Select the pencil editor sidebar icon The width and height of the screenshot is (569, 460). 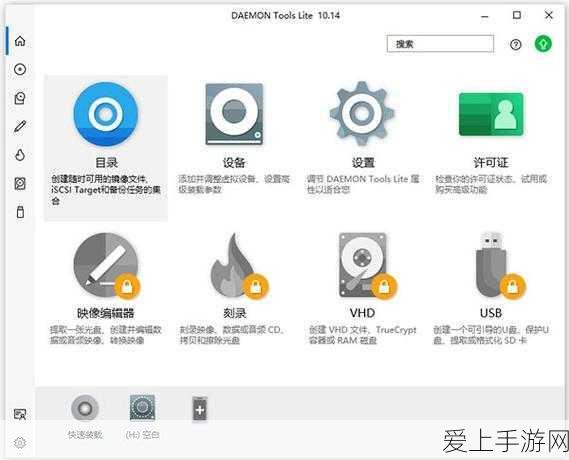click(20, 127)
